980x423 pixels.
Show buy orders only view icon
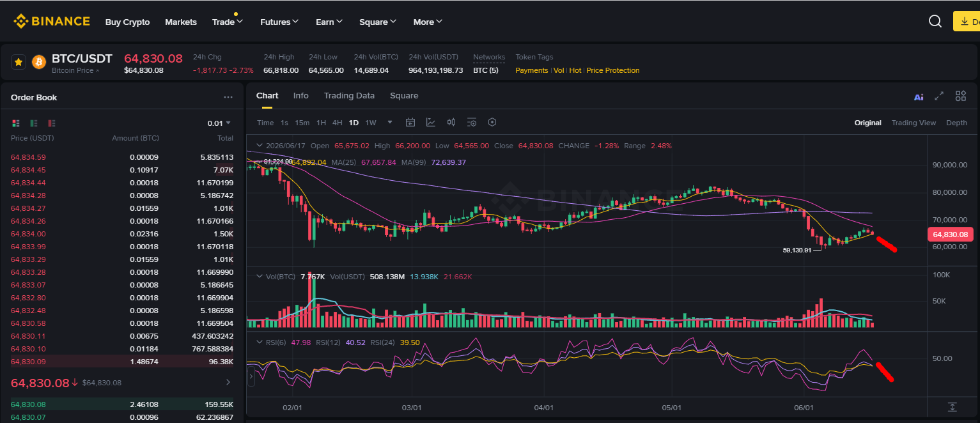point(34,123)
